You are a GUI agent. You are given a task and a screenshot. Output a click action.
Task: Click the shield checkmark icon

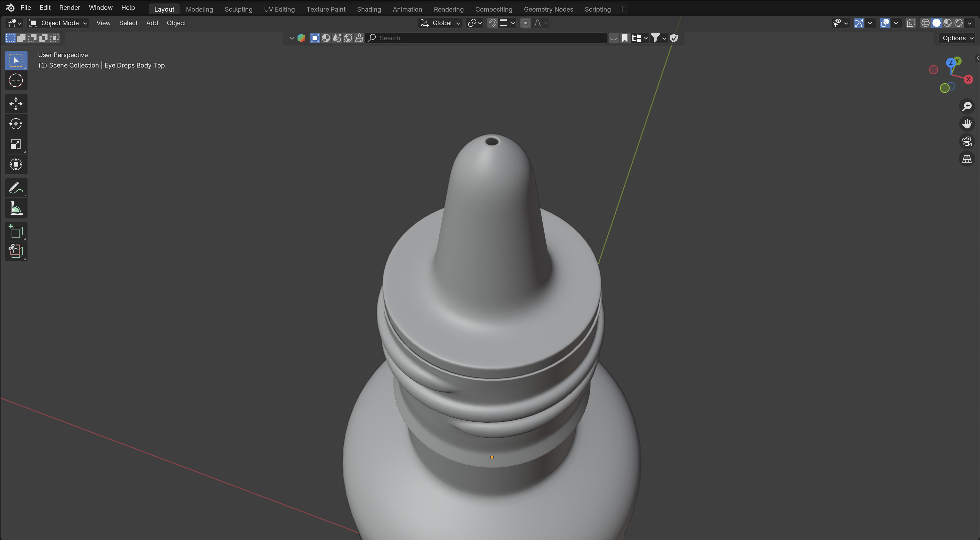pyautogui.click(x=674, y=38)
